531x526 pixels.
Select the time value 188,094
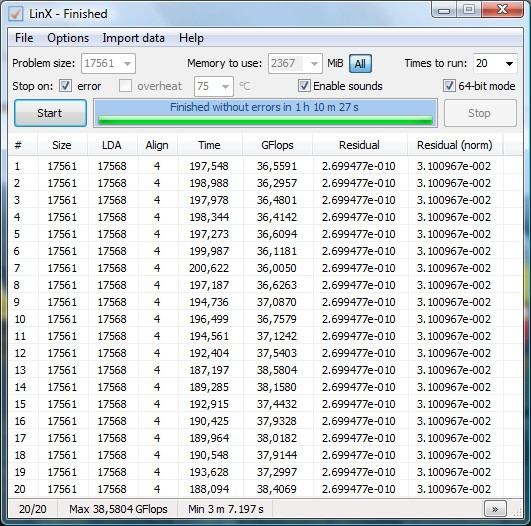209,489
